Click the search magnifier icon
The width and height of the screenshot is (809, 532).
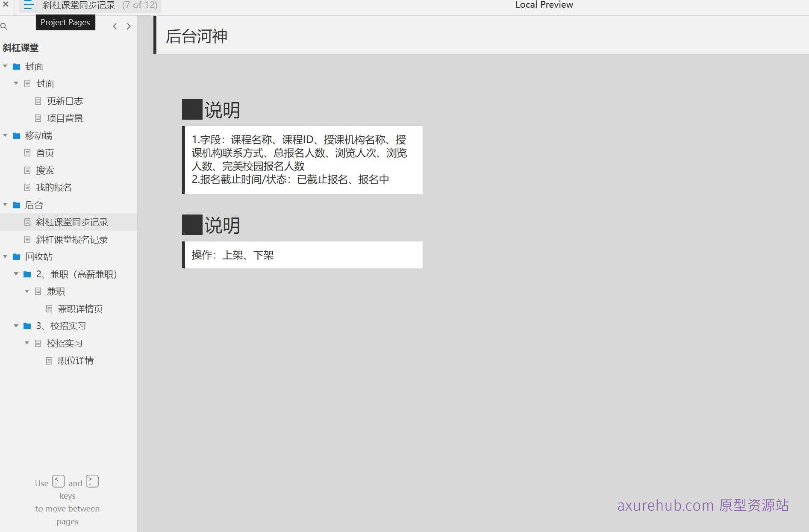point(4,26)
